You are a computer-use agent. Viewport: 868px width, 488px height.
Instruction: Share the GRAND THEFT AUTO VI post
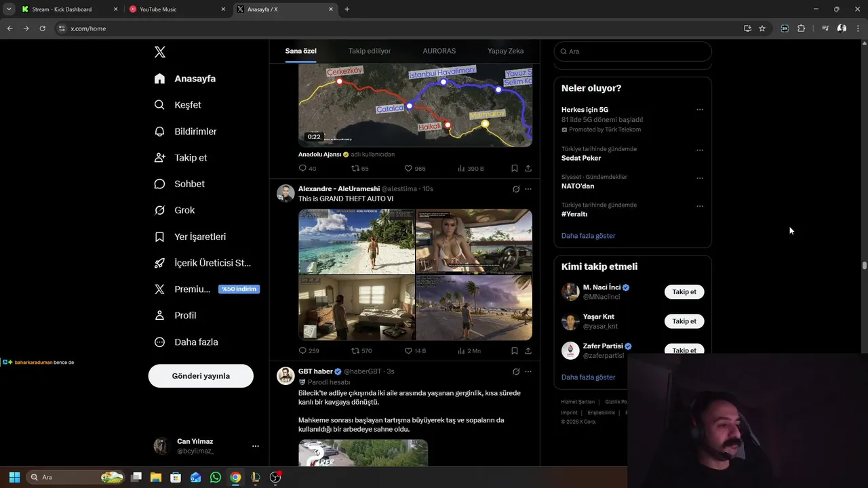(x=528, y=351)
